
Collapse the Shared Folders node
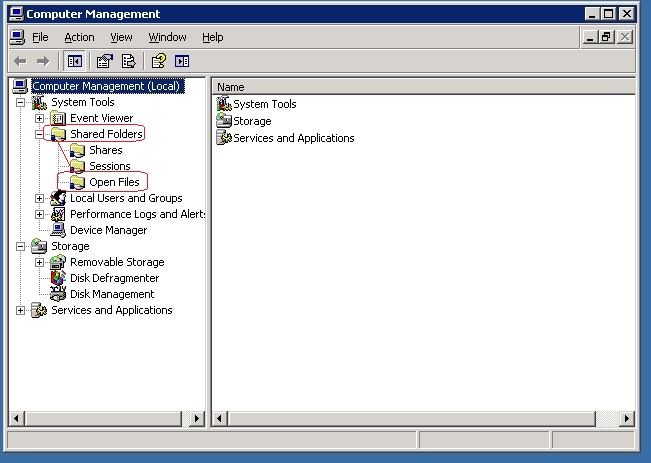40,134
